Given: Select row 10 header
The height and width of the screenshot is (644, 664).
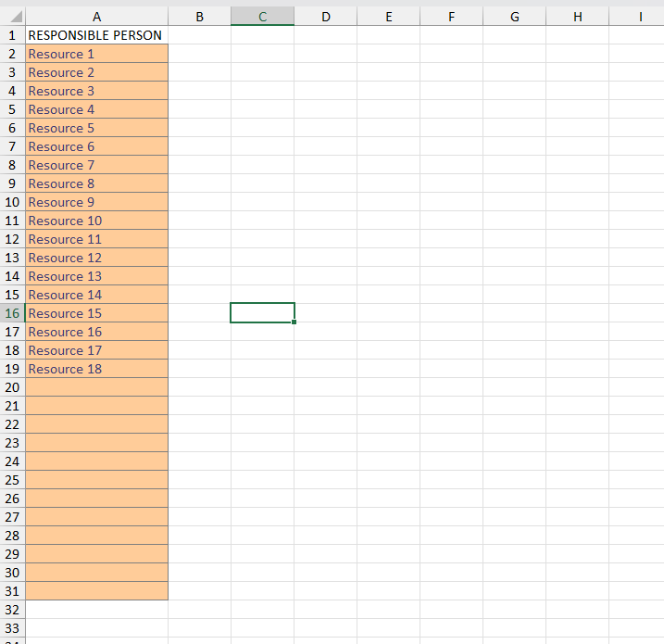Looking at the screenshot, I should tap(12, 202).
